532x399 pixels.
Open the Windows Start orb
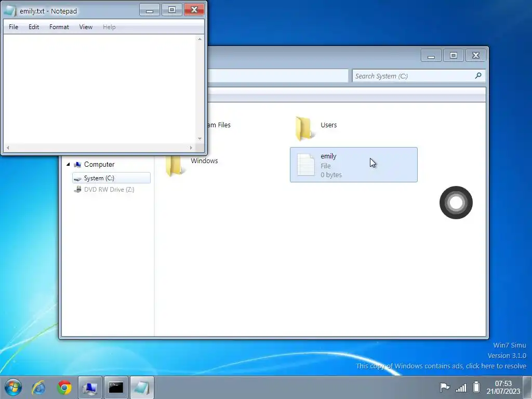pos(13,387)
